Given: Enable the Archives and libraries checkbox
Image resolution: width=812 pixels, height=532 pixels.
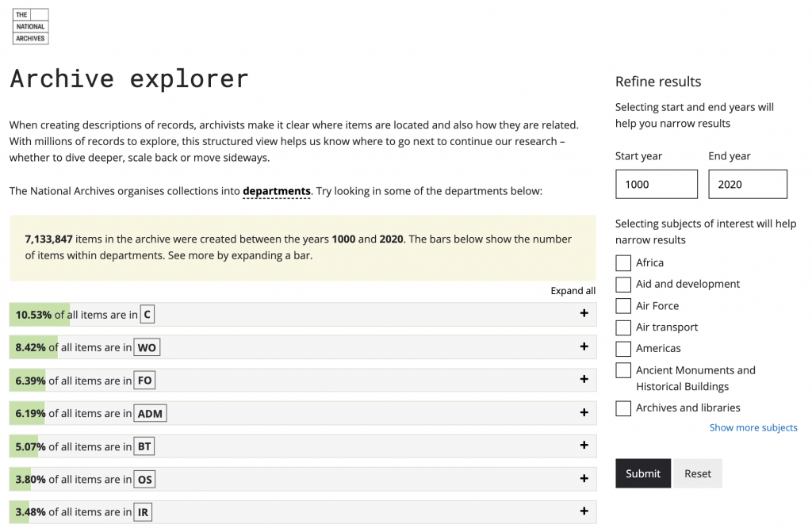Looking at the screenshot, I should [x=623, y=408].
